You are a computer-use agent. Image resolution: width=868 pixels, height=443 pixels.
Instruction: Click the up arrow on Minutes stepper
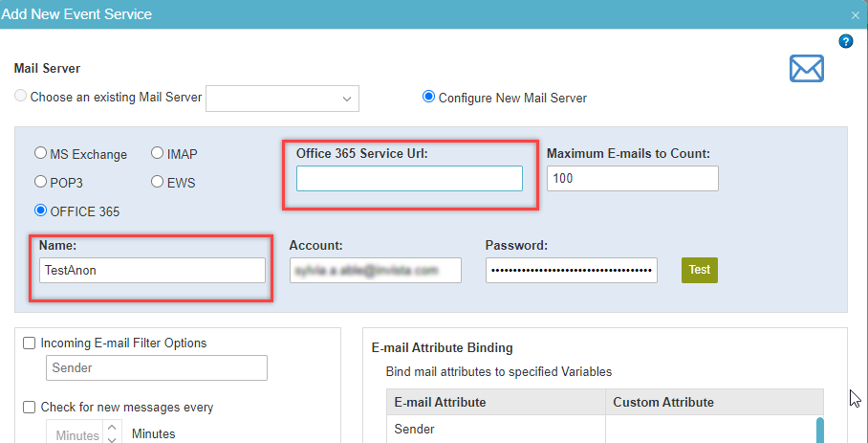112,429
